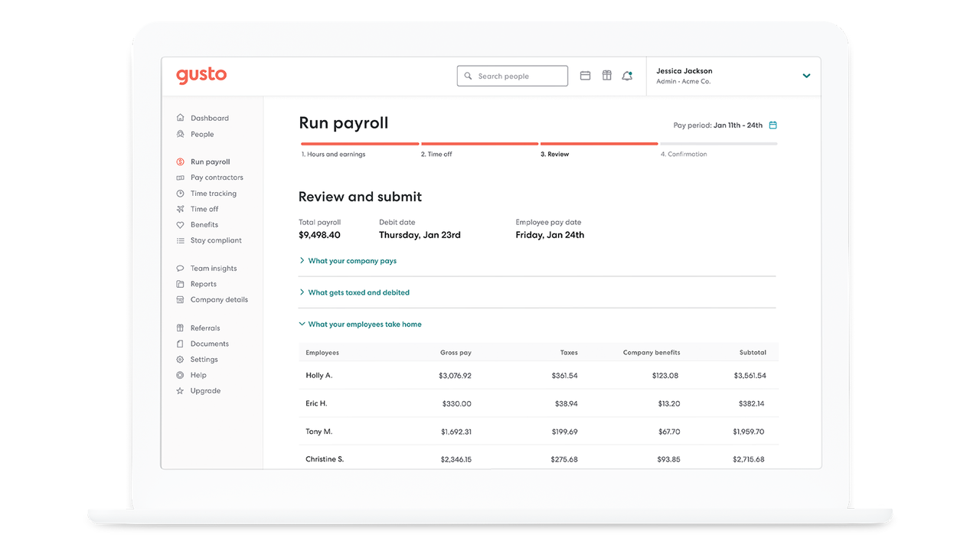Viewport: 980px width, 551px height.
Task: Click the Settings gear icon in sidebar
Action: [x=181, y=360]
